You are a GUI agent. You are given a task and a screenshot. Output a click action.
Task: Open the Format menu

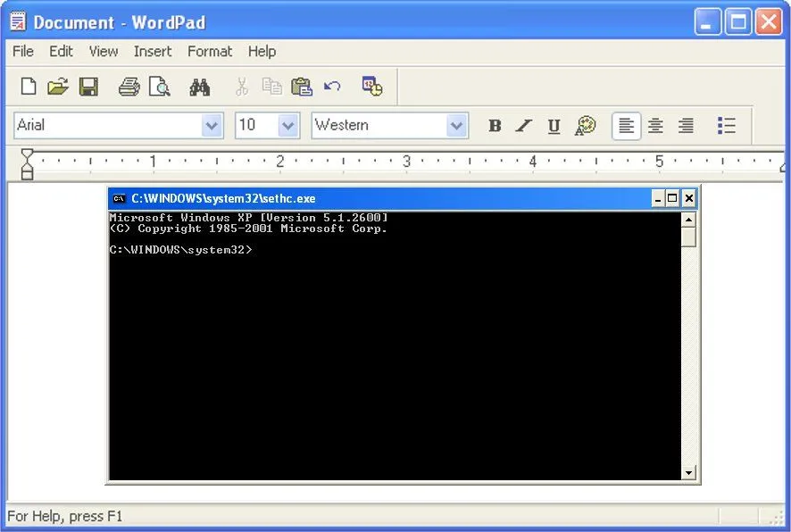click(210, 51)
